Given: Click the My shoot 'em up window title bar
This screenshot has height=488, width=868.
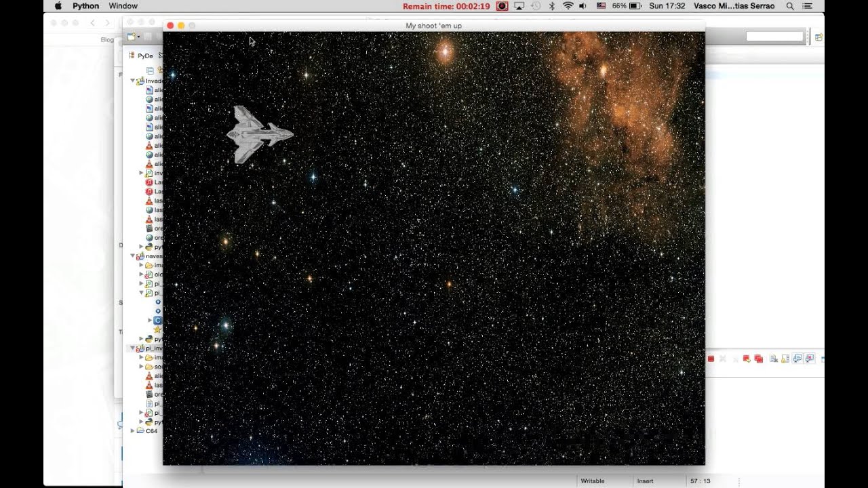Looking at the screenshot, I should 434,25.
